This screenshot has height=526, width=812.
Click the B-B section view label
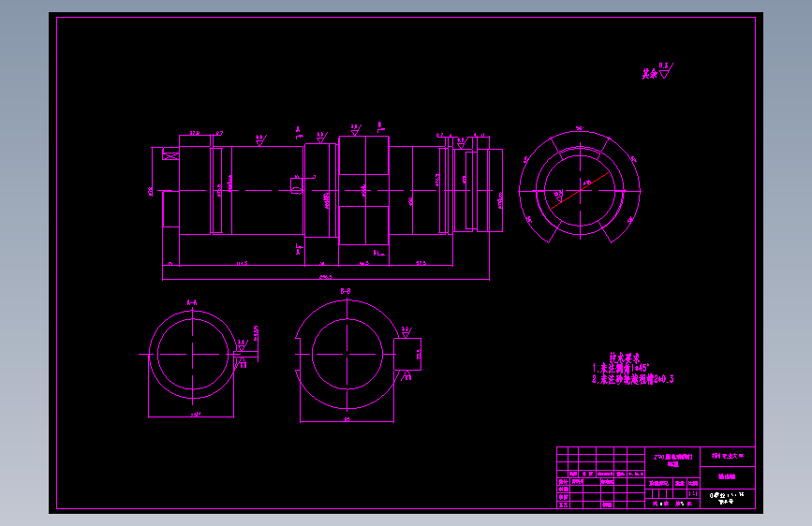tap(346, 291)
